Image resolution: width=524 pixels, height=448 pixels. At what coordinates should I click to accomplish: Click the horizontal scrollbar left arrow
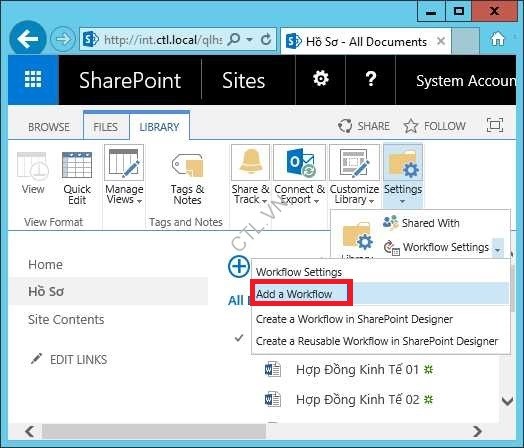point(30,431)
